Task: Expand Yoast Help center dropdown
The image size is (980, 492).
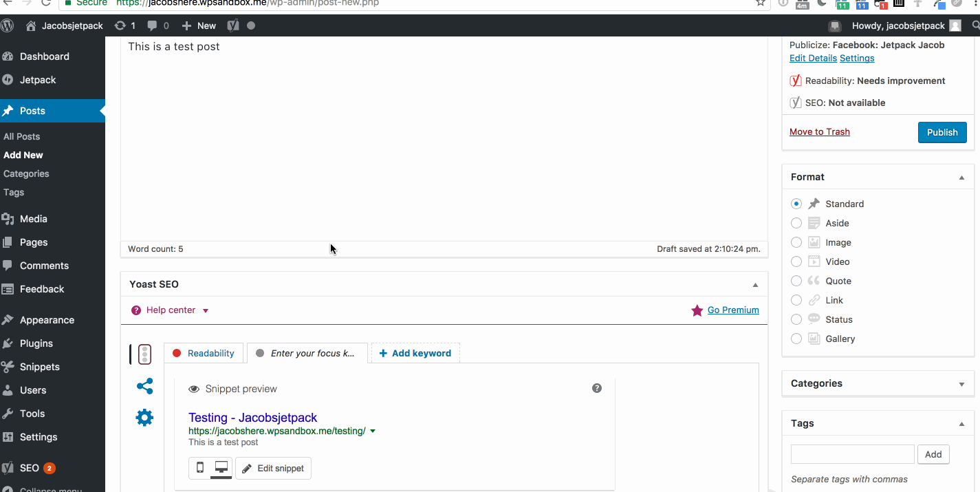Action: 170,310
